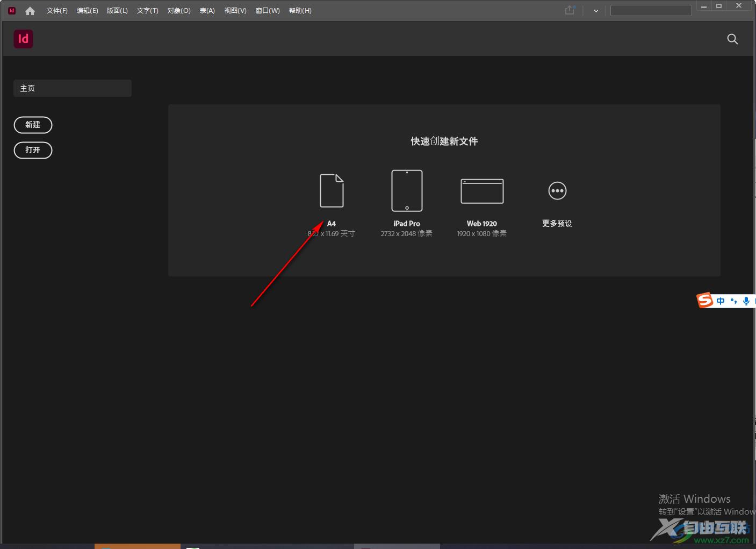Open the 对象(O) menu
The image size is (756, 549).
click(x=179, y=11)
